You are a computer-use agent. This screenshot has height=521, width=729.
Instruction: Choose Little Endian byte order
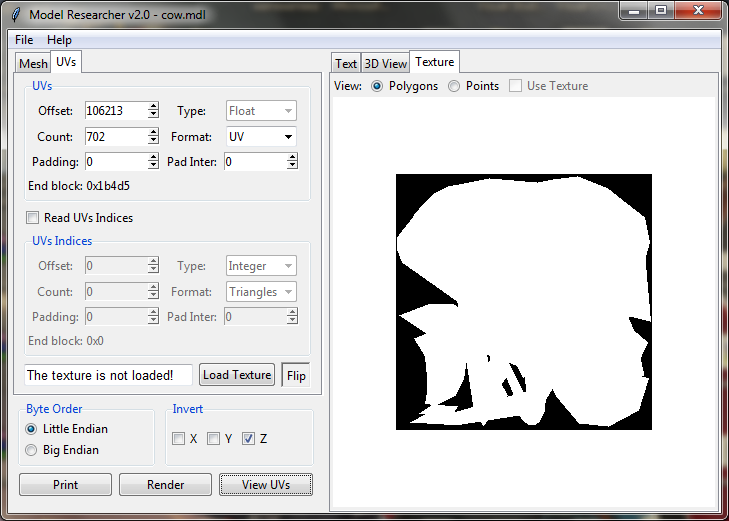31,429
